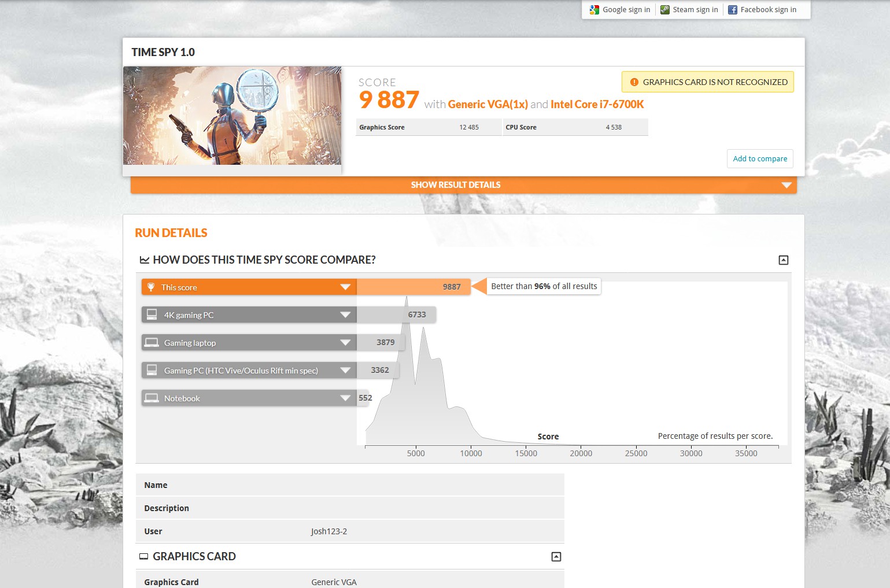Click the 10000 label on chart axis
This screenshot has height=588, width=890.
pyautogui.click(x=471, y=453)
